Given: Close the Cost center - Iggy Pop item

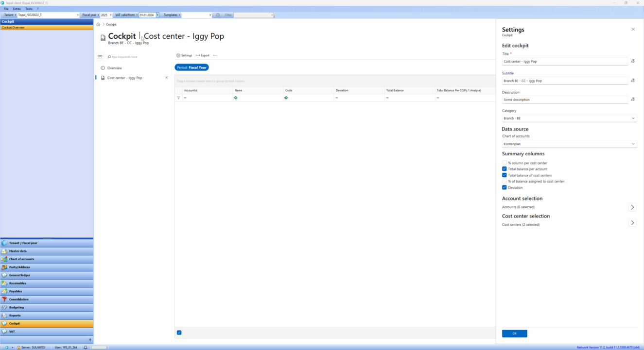Looking at the screenshot, I should pos(167,78).
